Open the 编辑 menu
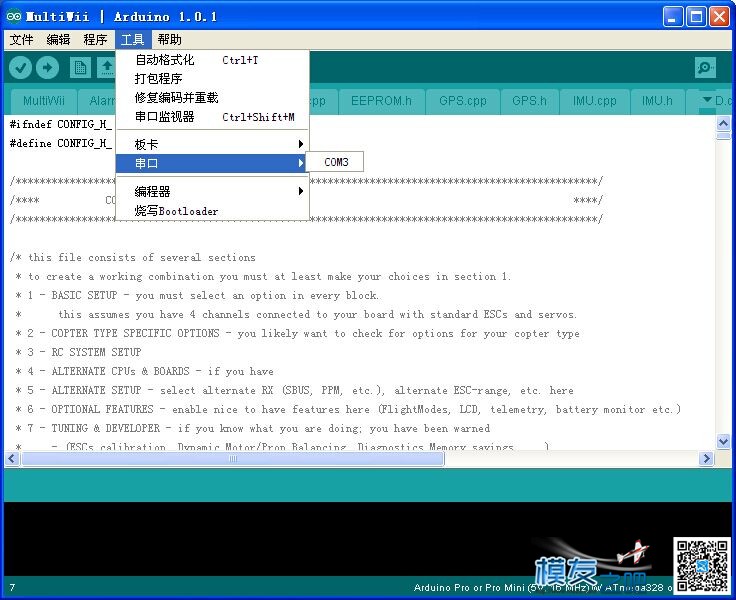The height and width of the screenshot is (600, 736). [58, 39]
